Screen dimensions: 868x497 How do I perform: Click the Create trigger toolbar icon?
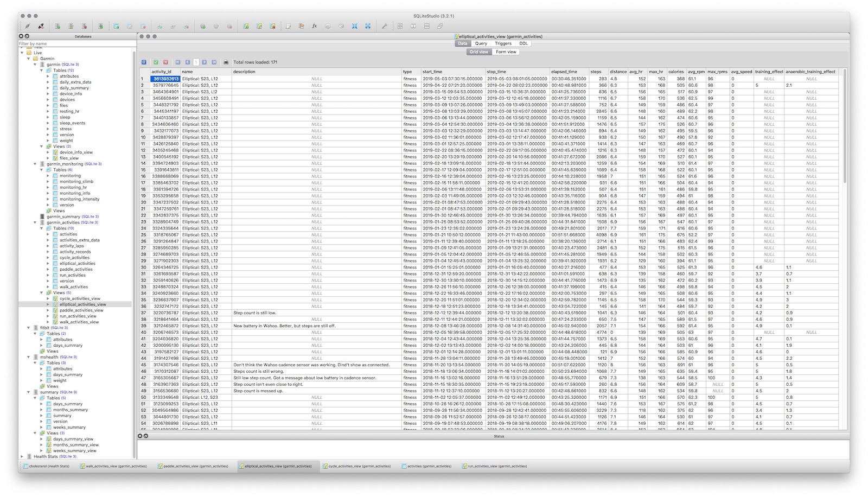202,26
